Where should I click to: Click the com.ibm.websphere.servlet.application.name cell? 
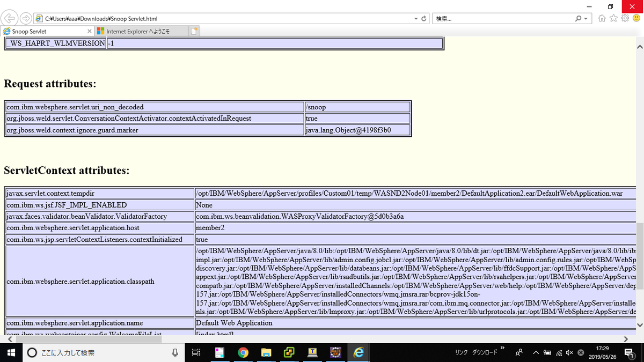(x=100, y=323)
